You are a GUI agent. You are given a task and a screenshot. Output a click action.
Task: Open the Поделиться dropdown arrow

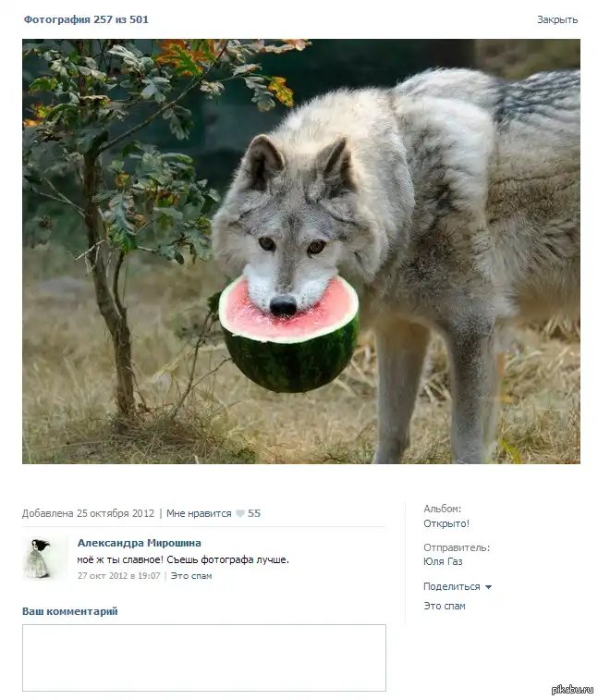(488, 587)
